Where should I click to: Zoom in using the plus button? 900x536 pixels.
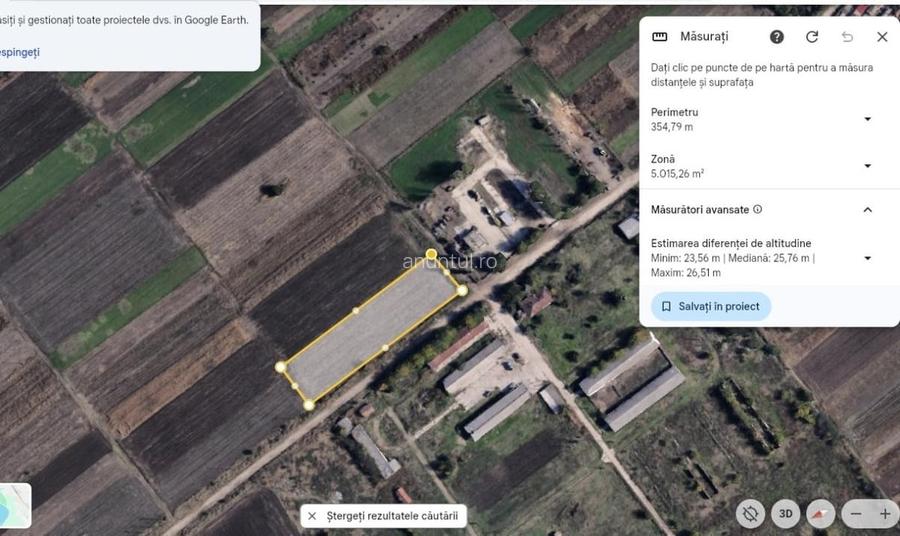[x=885, y=514]
